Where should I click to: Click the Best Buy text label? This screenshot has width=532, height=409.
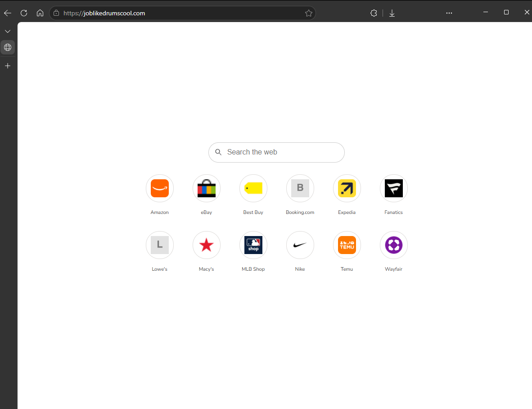point(253,213)
